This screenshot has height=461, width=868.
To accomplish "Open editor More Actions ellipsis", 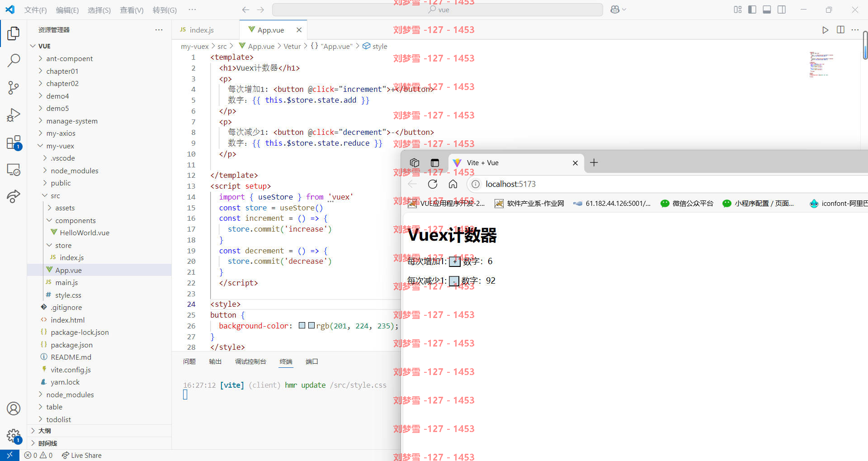I will click(855, 30).
